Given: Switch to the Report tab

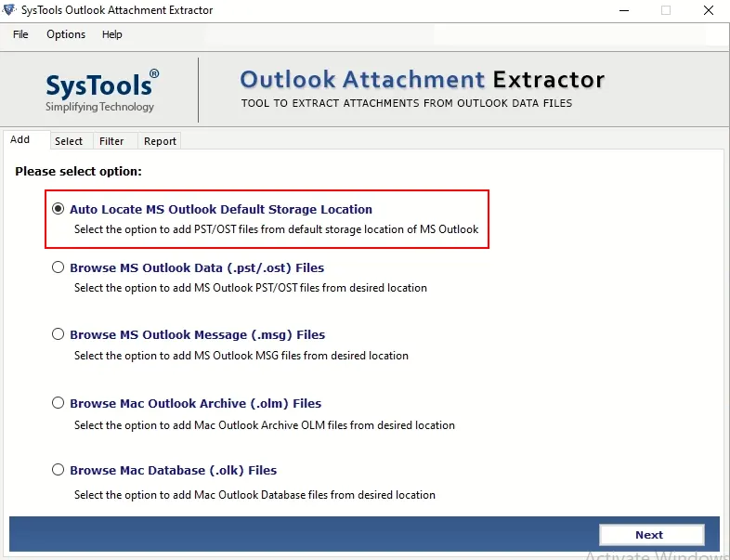Looking at the screenshot, I should [x=160, y=141].
